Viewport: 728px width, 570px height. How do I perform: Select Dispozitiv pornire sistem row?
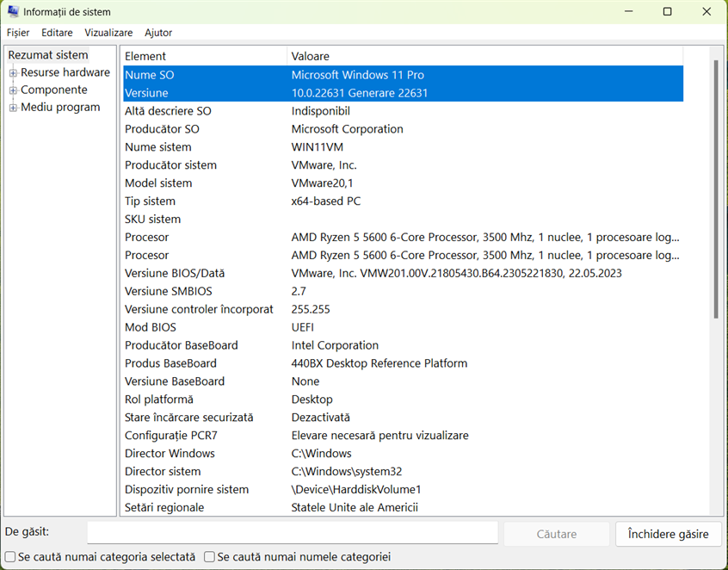click(403, 490)
